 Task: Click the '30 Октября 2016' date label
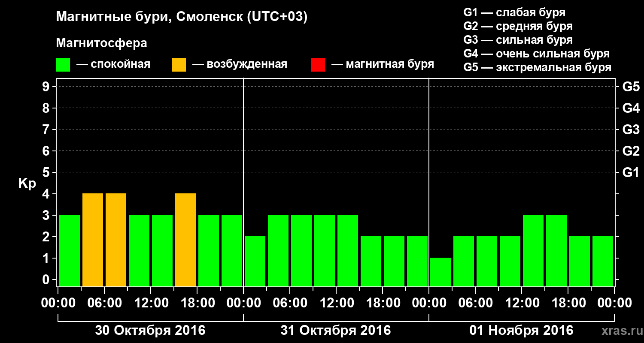coord(150,331)
